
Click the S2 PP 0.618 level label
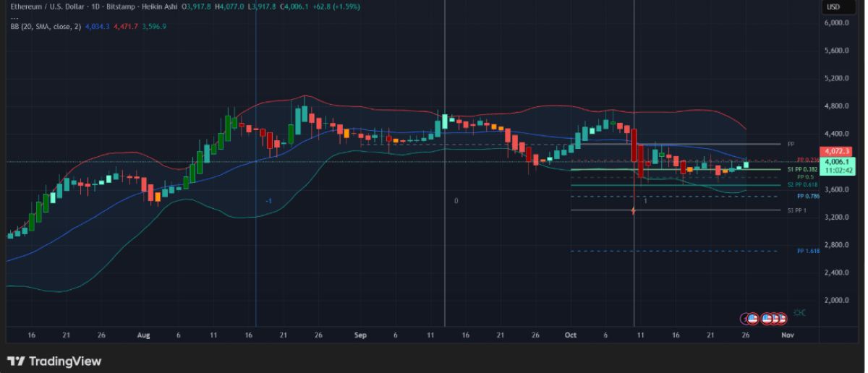[803, 185]
